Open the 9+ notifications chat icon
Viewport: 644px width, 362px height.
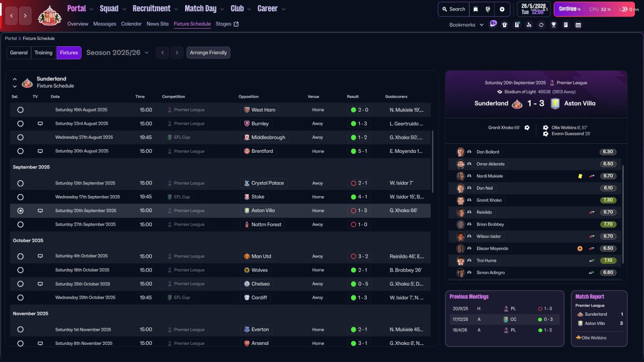(x=493, y=24)
